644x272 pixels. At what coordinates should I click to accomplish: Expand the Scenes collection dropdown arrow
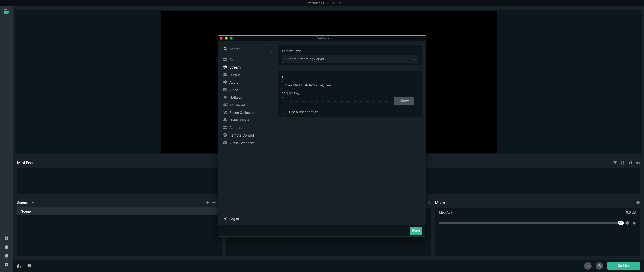click(33, 203)
